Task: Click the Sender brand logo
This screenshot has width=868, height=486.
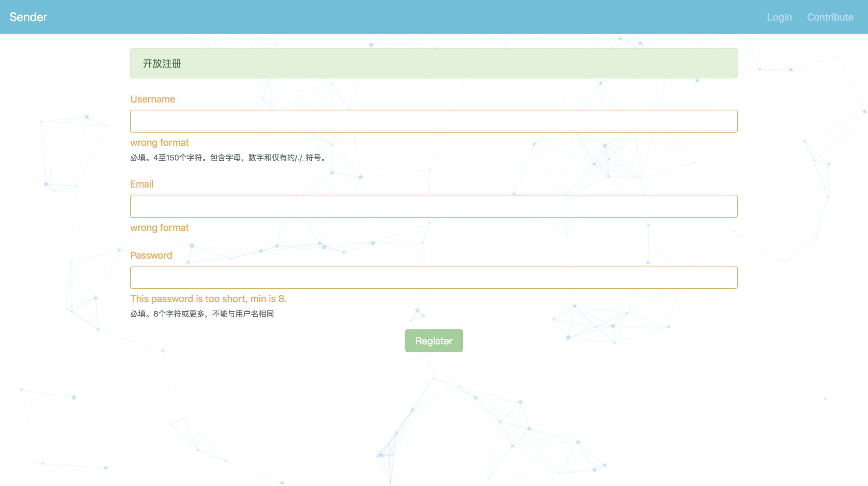Action: (28, 17)
